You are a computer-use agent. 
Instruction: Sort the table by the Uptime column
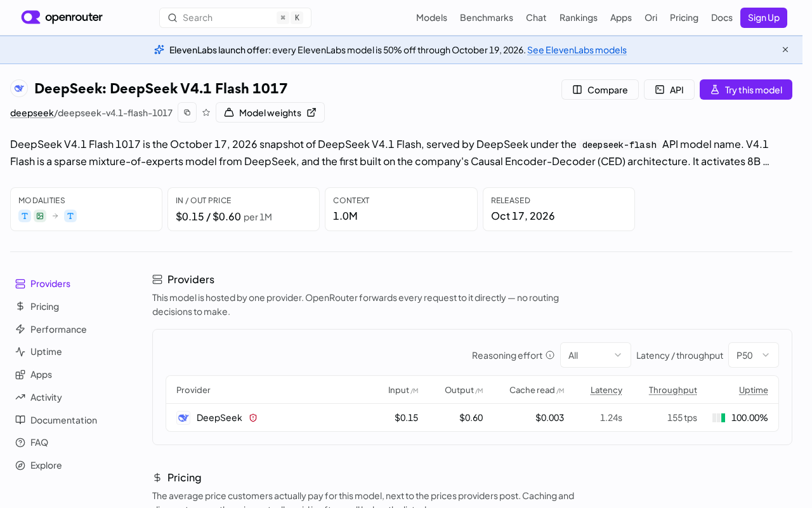click(x=754, y=390)
